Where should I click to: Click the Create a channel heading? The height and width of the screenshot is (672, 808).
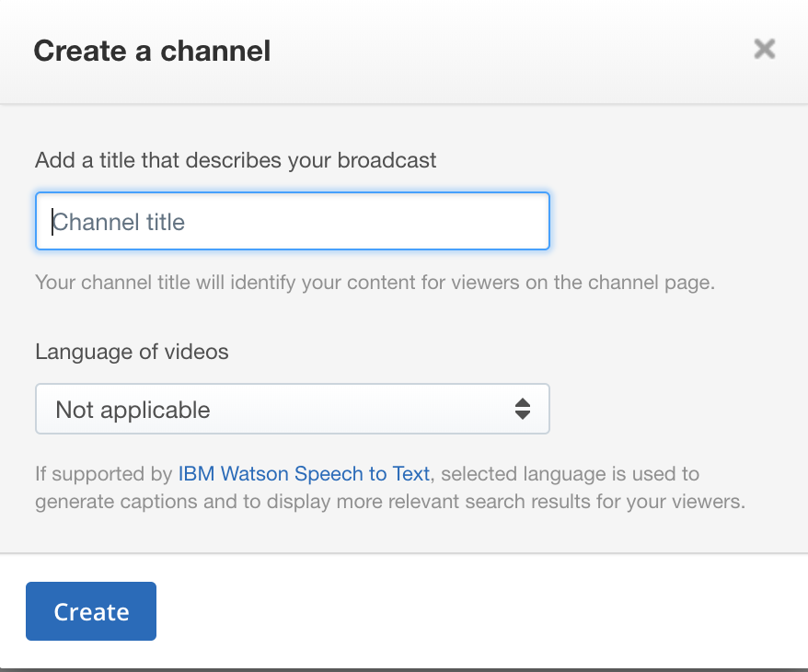click(x=152, y=52)
